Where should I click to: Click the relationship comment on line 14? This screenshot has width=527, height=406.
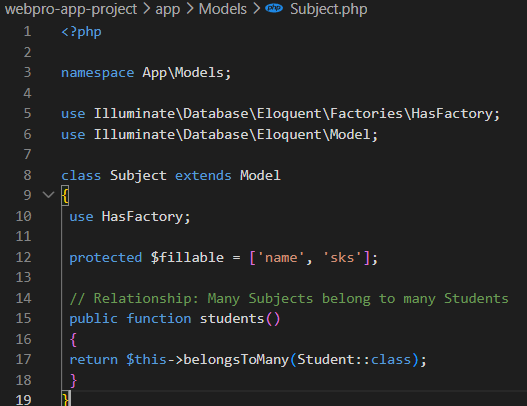coord(289,298)
